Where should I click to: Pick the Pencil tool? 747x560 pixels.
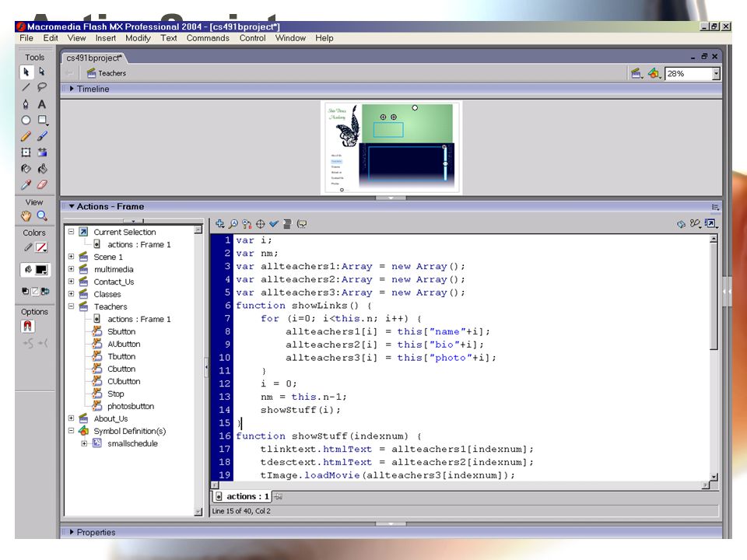click(26, 136)
